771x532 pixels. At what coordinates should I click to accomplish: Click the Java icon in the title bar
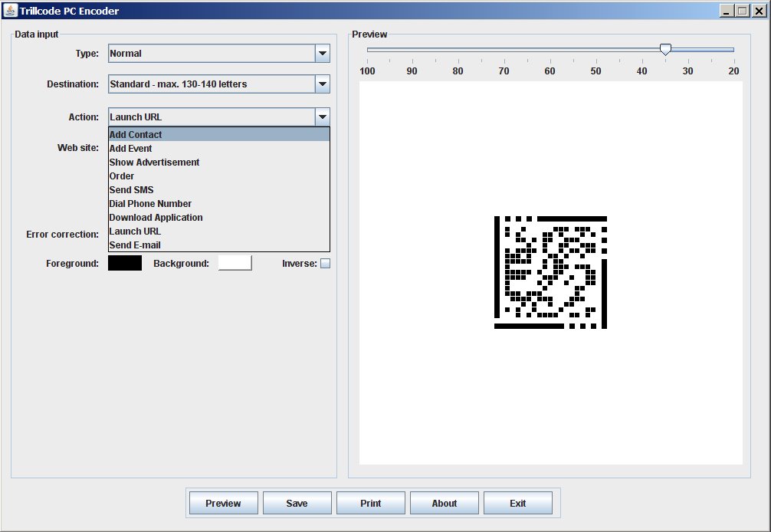(10, 10)
